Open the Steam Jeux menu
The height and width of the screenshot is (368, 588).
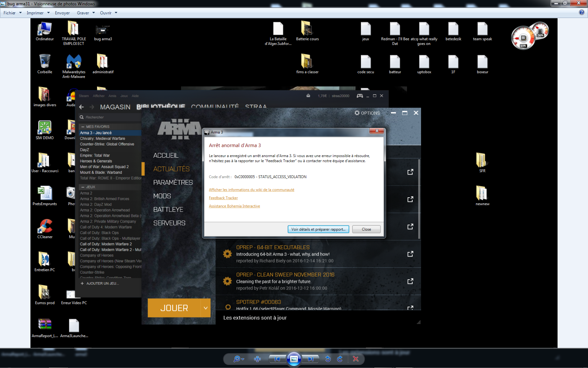(124, 96)
